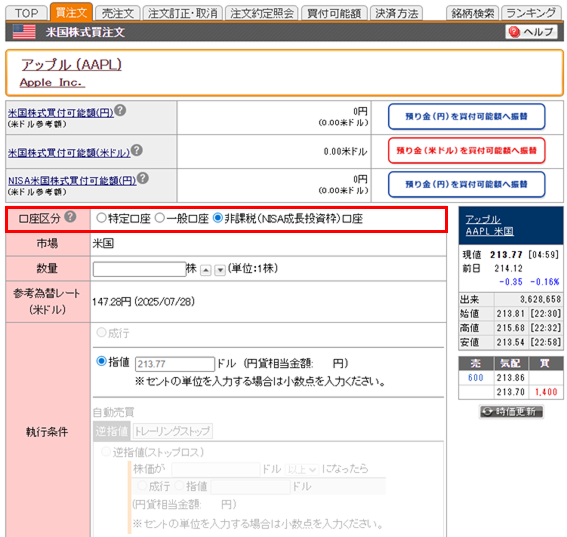The image size is (567, 537).
Task: Open the 以上 condition dropdown
Action: (302, 469)
